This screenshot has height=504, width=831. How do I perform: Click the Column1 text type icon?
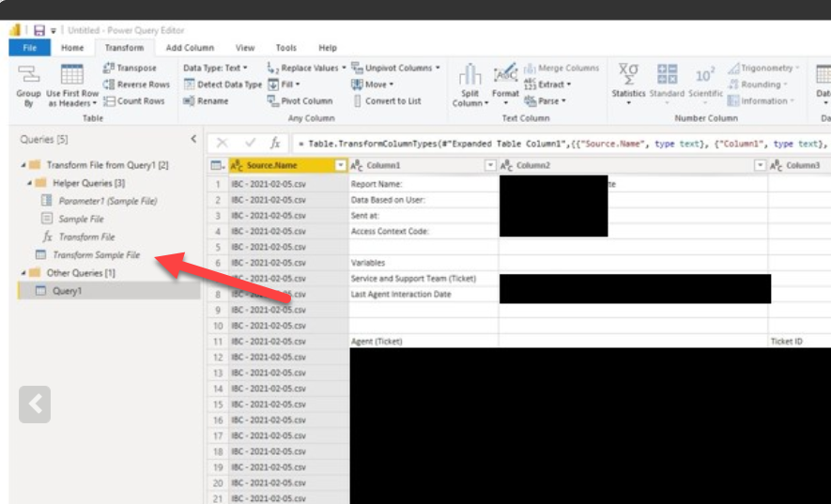(x=357, y=165)
